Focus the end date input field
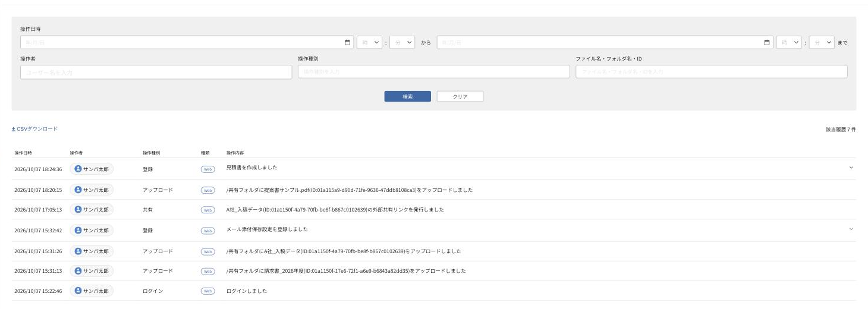Viewport: 868px width, 309px height. pyautogui.click(x=605, y=43)
